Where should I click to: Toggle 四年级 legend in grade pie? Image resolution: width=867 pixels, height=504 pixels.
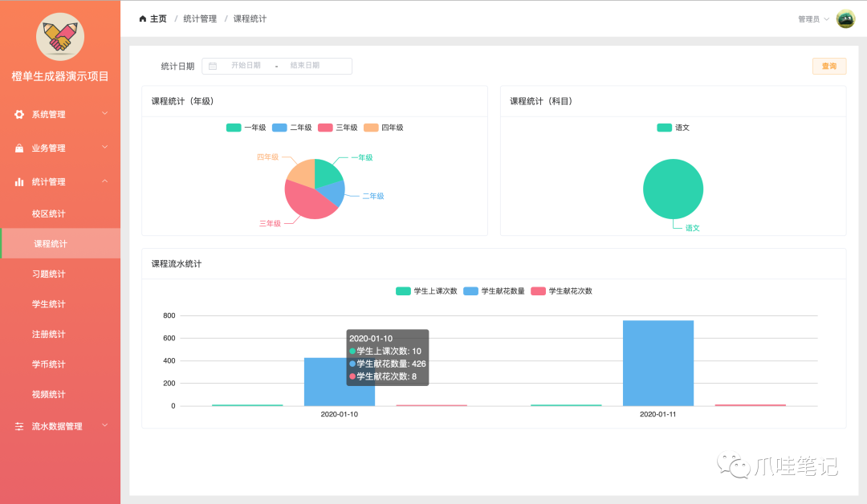pyautogui.click(x=384, y=128)
